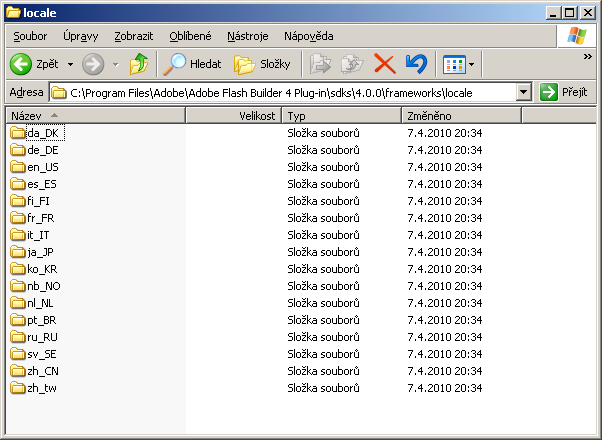Select the nl_NL folder icon
Viewport: 602px width, 440px height.
[18, 303]
